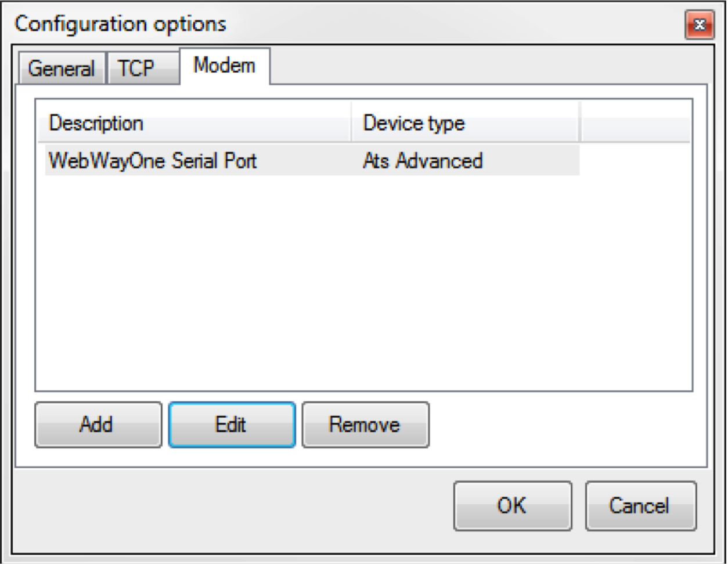Click the Device type column header
The width and height of the screenshot is (728, 564).
pyautogui.click(x=464, y=123)
